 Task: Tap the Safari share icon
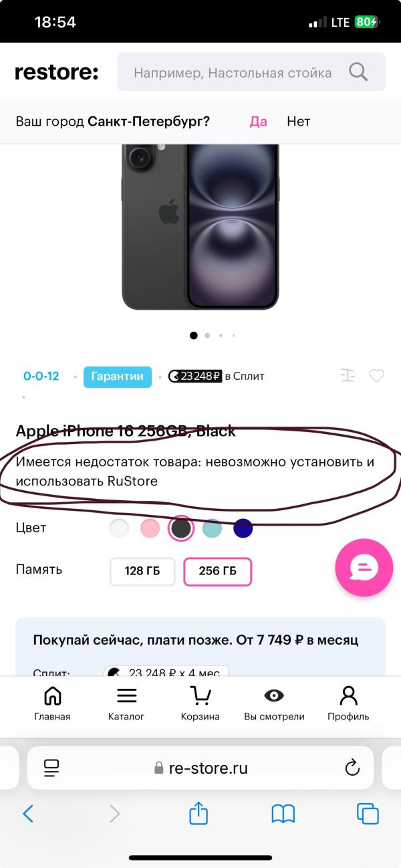(198, 813)
